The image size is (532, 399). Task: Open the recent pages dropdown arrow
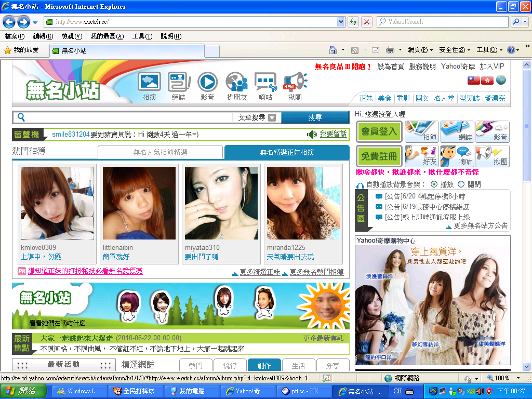click(35, 22)
